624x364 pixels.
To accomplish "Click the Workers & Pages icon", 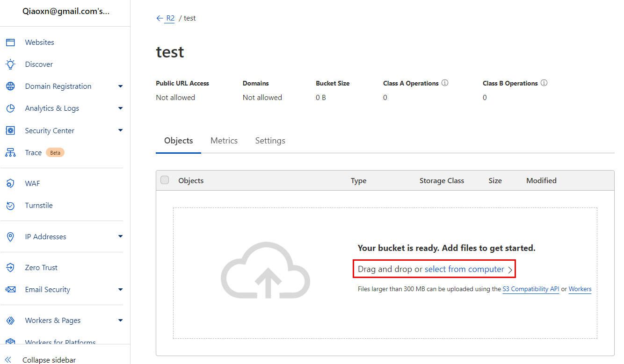I will [x=10, y=321].
